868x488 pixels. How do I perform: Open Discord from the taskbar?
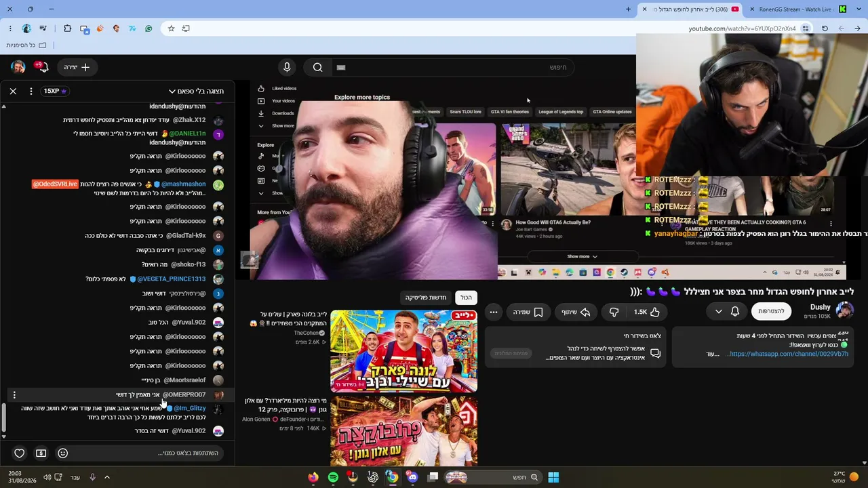click(412, 477)
